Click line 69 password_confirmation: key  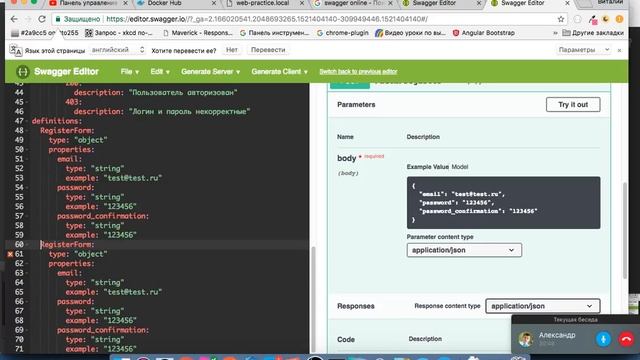(103, 330)
